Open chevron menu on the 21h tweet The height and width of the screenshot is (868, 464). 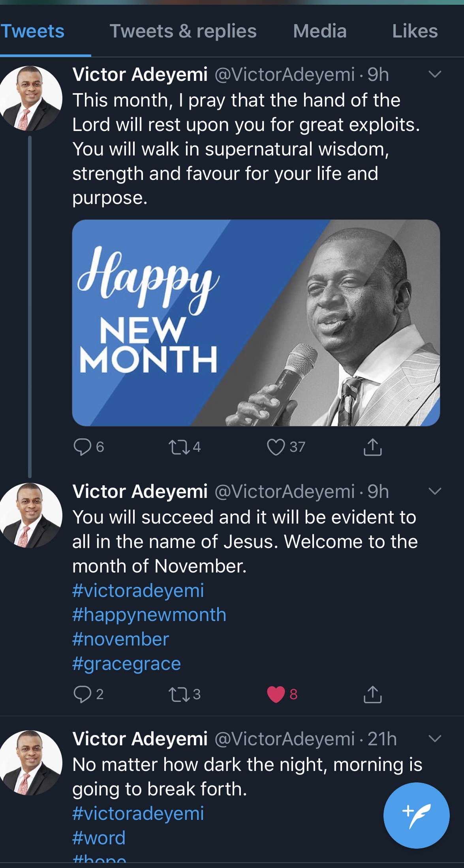click(x=435, y=738)
